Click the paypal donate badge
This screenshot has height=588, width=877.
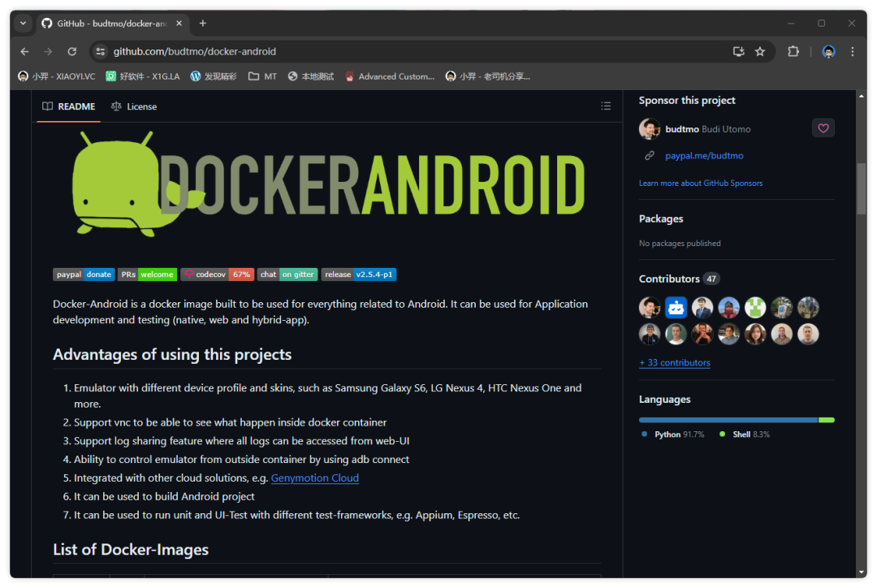point(84,275)
